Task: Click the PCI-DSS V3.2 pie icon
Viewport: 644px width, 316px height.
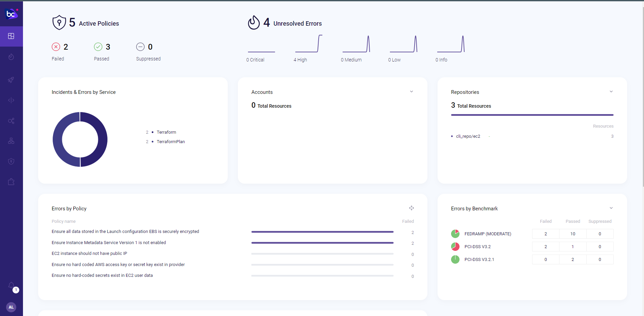Action: point(455,246)
